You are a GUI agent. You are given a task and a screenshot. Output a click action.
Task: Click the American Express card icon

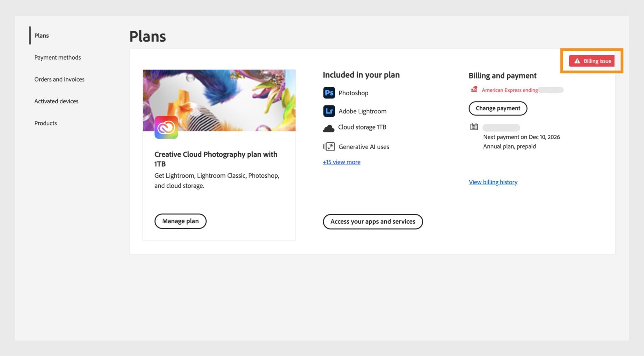[473, 90]
